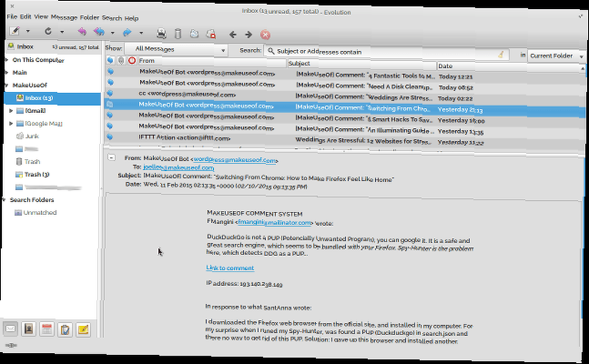
Task: Expand the 'On This Computer' tree node
Action: (x=6, y=59)
